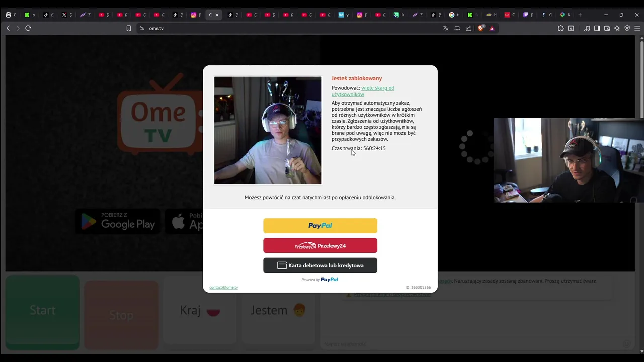
Task: Click the Stop button
Action: pyautogui.click(x=121, y=315)
